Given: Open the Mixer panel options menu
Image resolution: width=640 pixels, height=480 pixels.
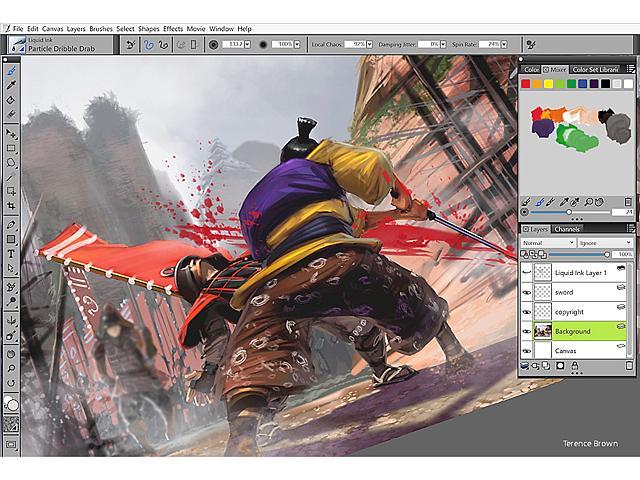Looking at the screenshot, I should click(x=630, y=69).
